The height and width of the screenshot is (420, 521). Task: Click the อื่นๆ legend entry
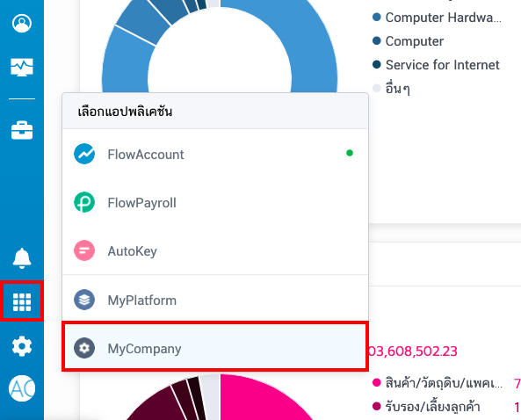pos(391,89)
